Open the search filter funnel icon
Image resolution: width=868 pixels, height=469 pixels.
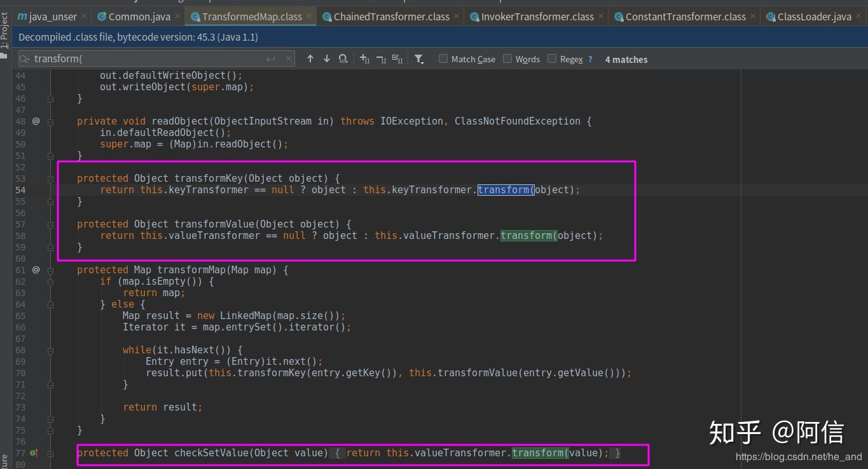[x=419, y=59]
